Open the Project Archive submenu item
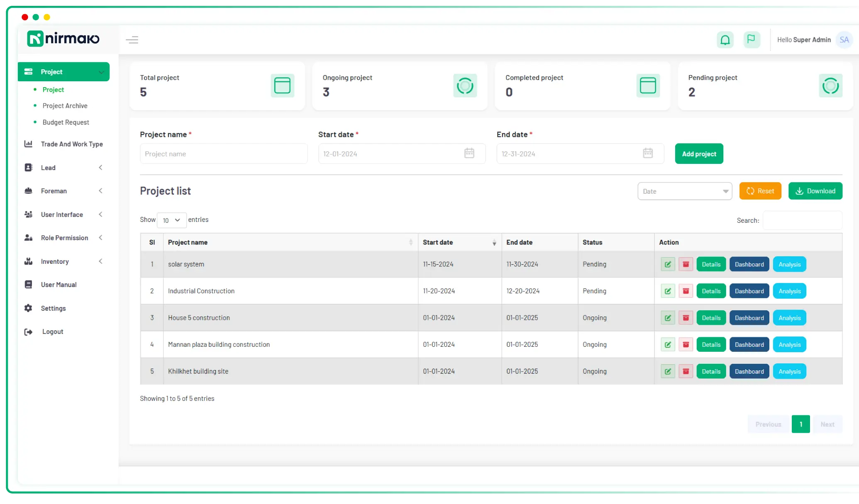This screenshot has width=859, height=504. point(65,106)
